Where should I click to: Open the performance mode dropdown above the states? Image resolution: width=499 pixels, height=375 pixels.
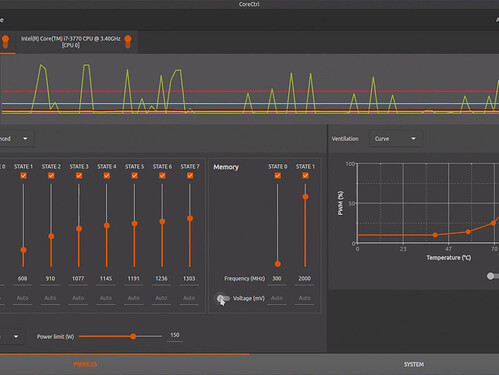click(15, 139)
